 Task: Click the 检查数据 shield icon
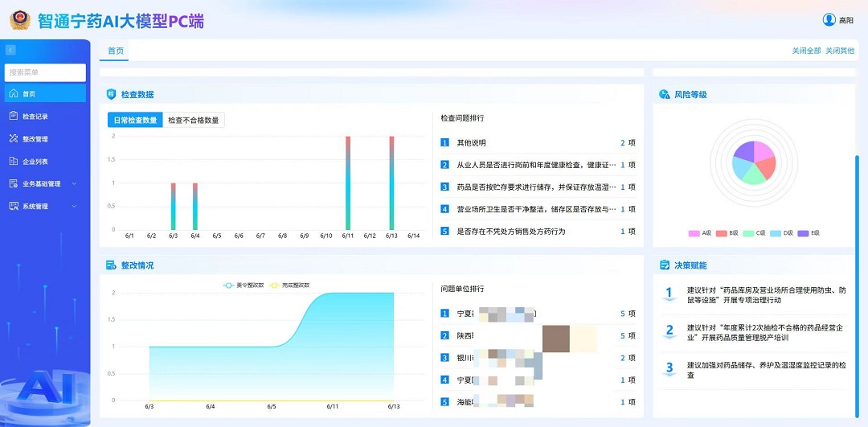click(111, 94)
